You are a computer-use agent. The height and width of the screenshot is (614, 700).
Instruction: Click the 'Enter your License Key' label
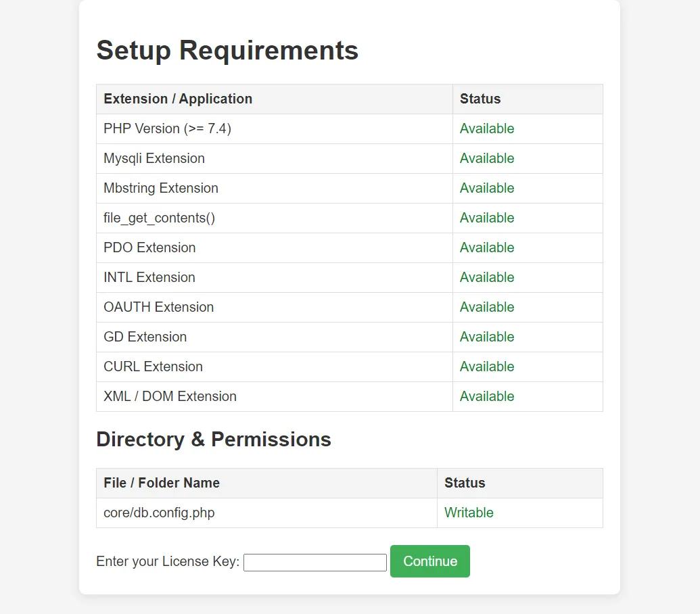168,562
